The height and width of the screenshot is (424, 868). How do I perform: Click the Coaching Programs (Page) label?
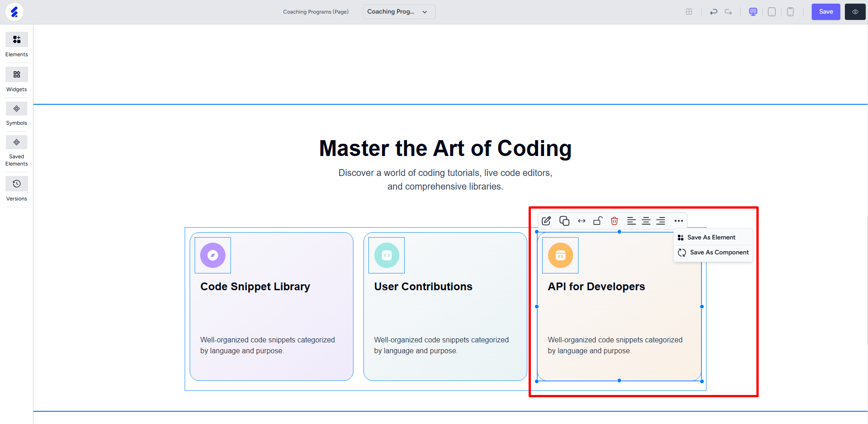(316, 12)
